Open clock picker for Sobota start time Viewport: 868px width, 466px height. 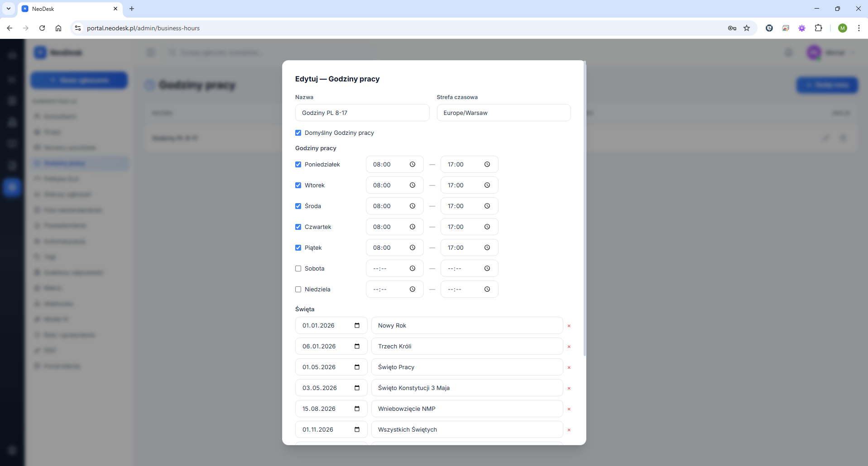pyautogui.click(x=412, y=268)
